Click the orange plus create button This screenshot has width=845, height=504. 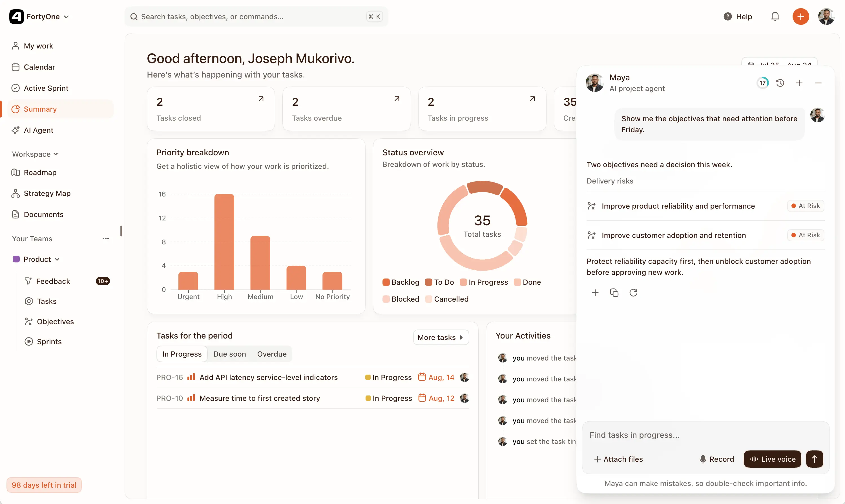[x=800, y=17]
